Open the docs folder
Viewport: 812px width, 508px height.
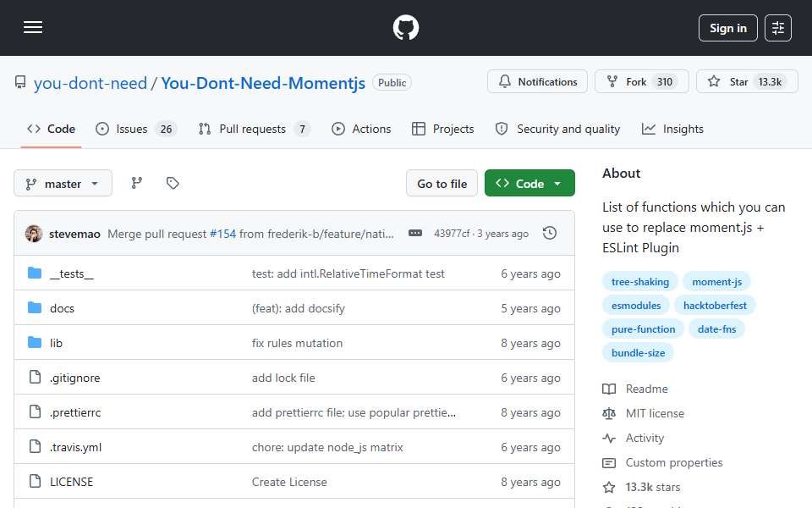coord(62,308)
